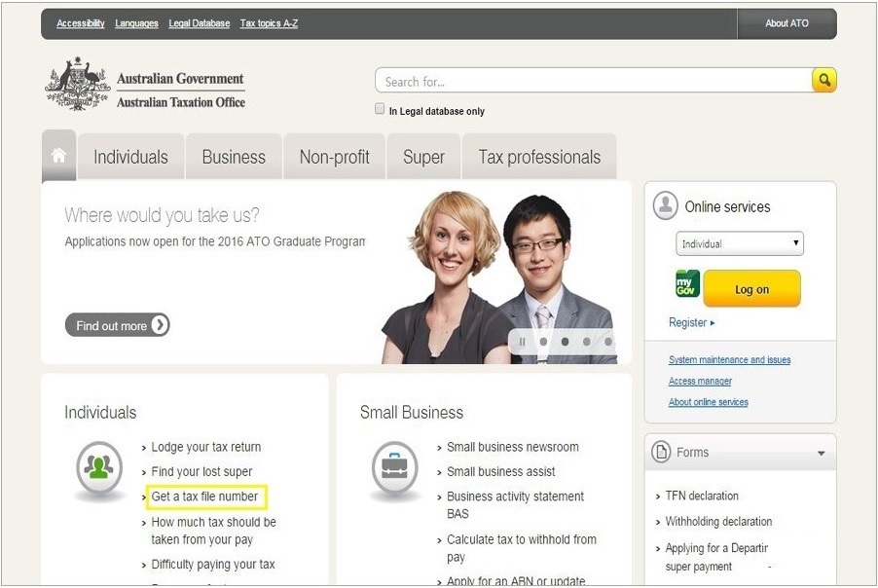
Task: Open the Tax professionals tab
Action: tap(539, 157)
